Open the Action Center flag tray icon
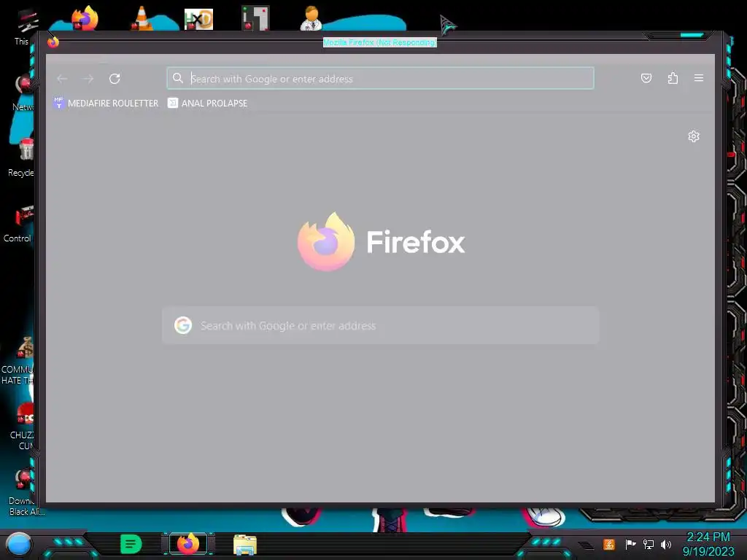The width and height of the screenshot is (747, 560). (x=630, y=544)
